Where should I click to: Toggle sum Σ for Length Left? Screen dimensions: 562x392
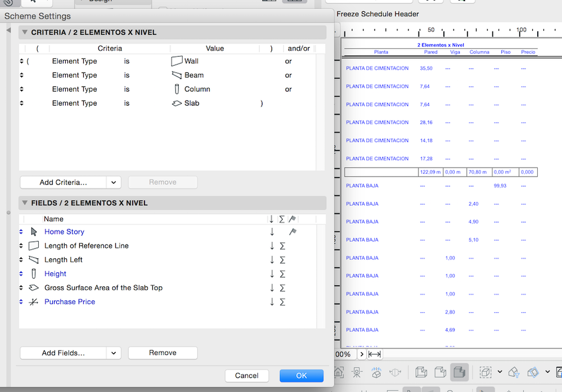[x=282, y=260]
